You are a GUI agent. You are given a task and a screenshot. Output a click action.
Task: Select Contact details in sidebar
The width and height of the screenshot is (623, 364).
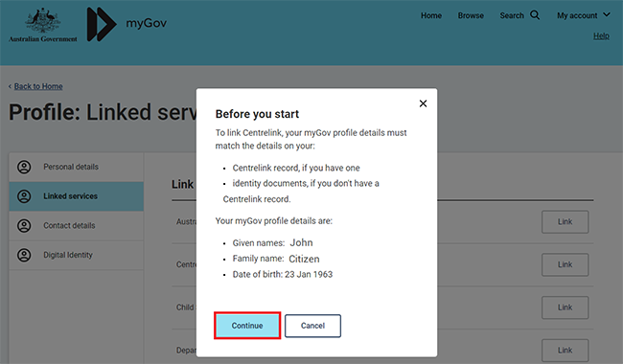77,225
